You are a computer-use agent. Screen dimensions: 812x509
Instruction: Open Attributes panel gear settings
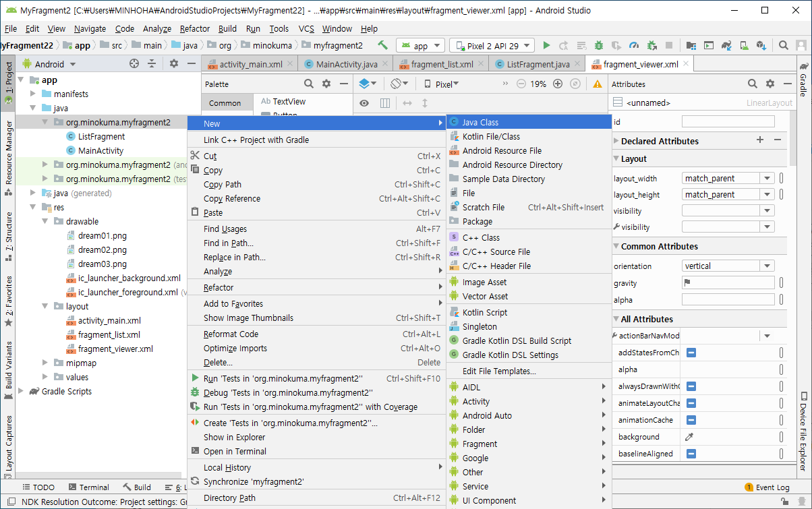tap(770, 84)
